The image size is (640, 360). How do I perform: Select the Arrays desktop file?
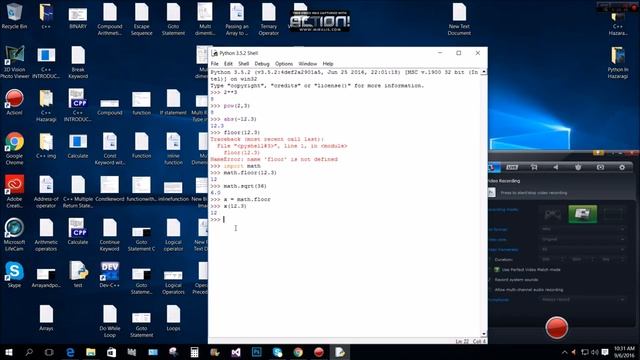point(46,318)
